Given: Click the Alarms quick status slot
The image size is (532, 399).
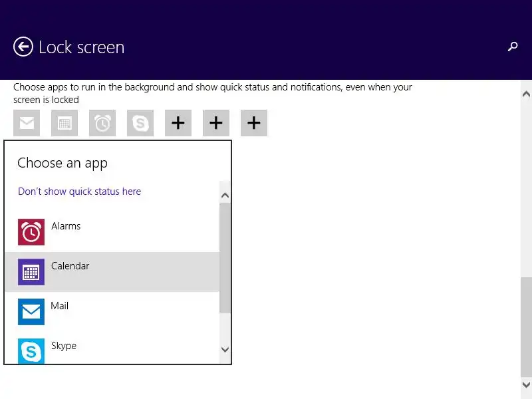Looking at the screenshot, I should click(102, 123).
